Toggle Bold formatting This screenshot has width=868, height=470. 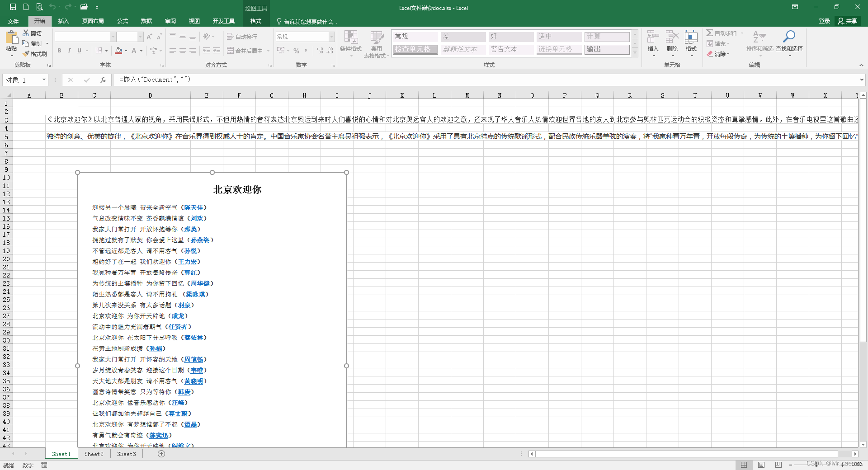pos(59,51)
